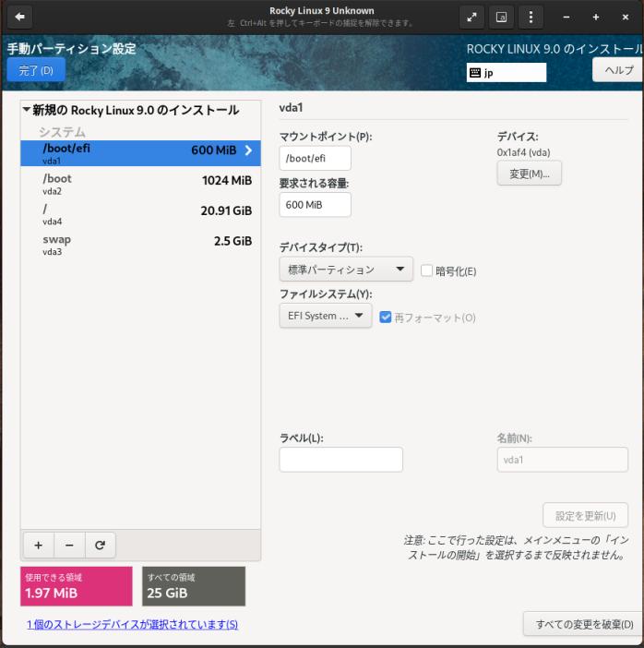Select the swap vda3 partition row
Screen dimensions: 644x648
[140, 245]
